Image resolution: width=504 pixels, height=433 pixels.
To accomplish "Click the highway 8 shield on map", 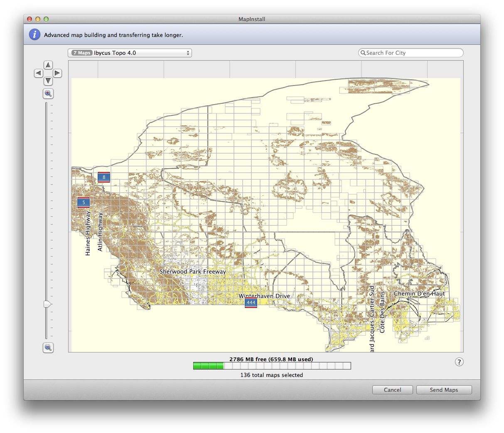I will pos(104,177).
